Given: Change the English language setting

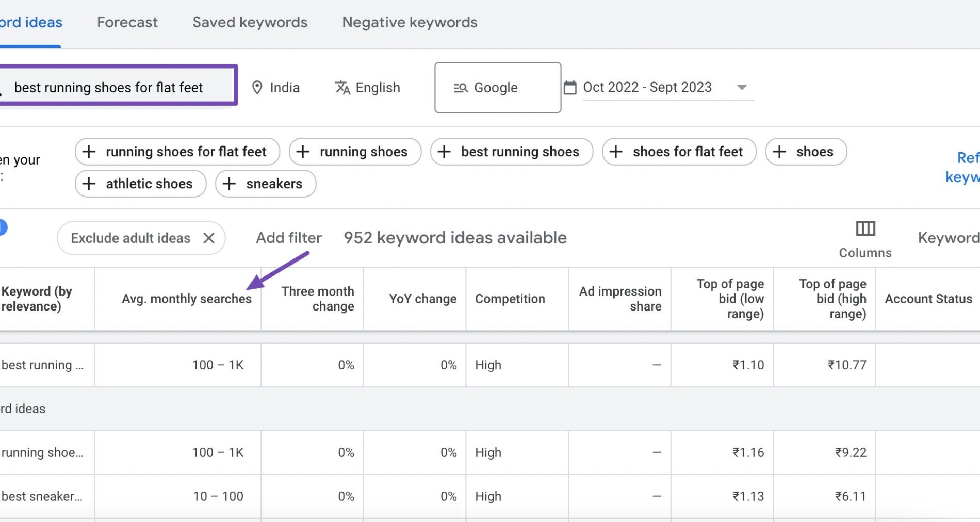Looking at the screenshot, I should click(378, 88).
